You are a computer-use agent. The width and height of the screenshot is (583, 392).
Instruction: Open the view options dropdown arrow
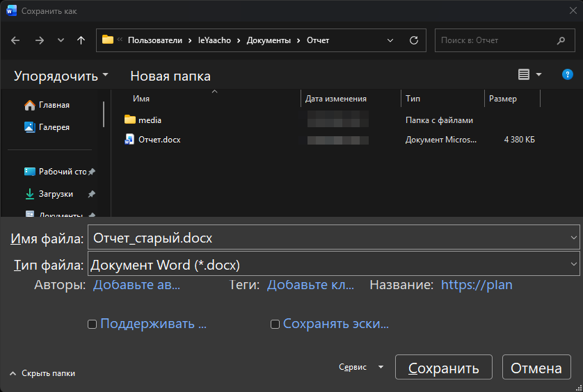(538, 74)
